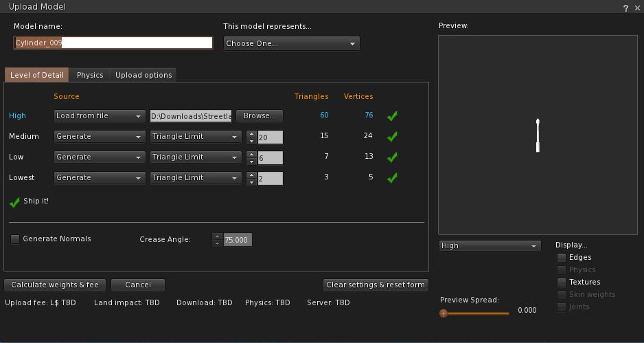Open the High source 'Load from file' dropdown
The width and height of the screenshot is (644, 343).
click(100, 116)
